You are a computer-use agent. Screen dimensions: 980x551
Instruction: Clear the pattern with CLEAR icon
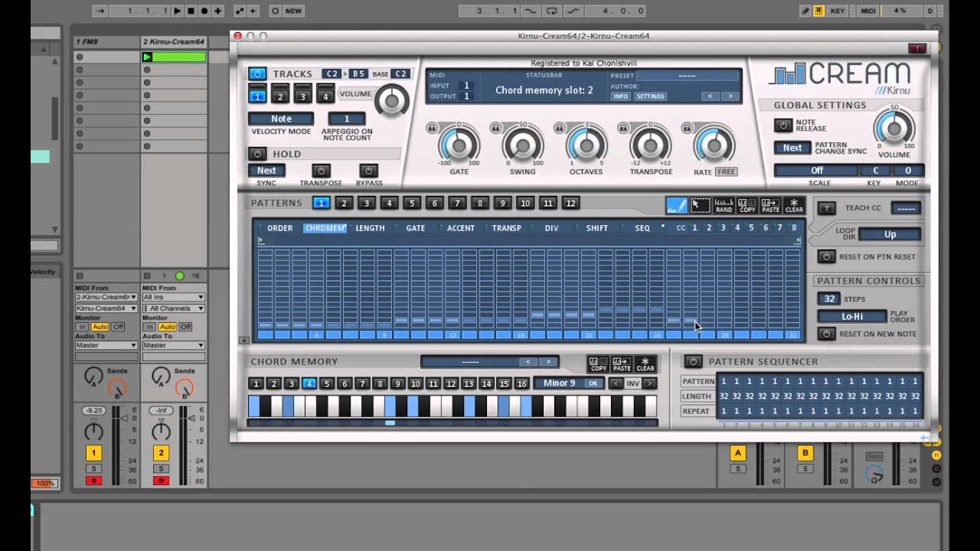794,205
